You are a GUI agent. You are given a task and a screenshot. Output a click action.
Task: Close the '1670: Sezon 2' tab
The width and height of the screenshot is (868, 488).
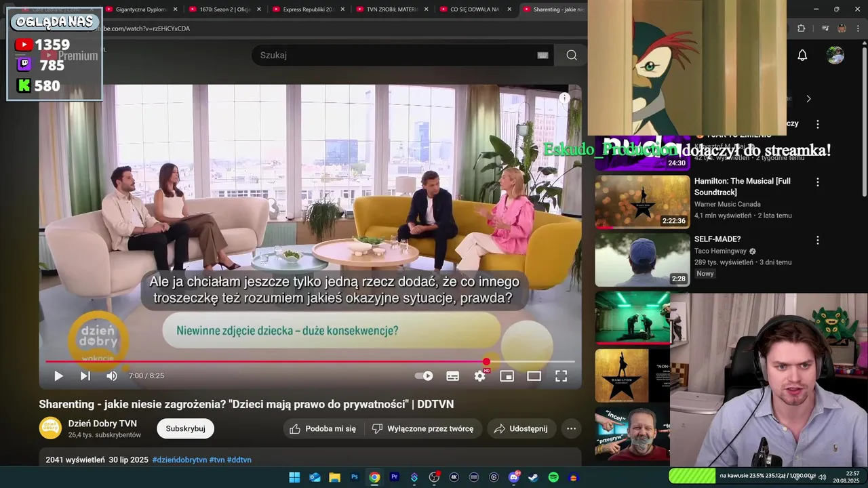coord(259,9)
